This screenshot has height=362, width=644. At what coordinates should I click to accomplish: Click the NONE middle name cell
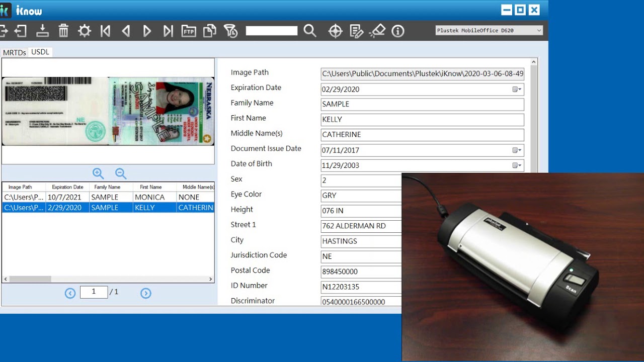click(195, 197)
